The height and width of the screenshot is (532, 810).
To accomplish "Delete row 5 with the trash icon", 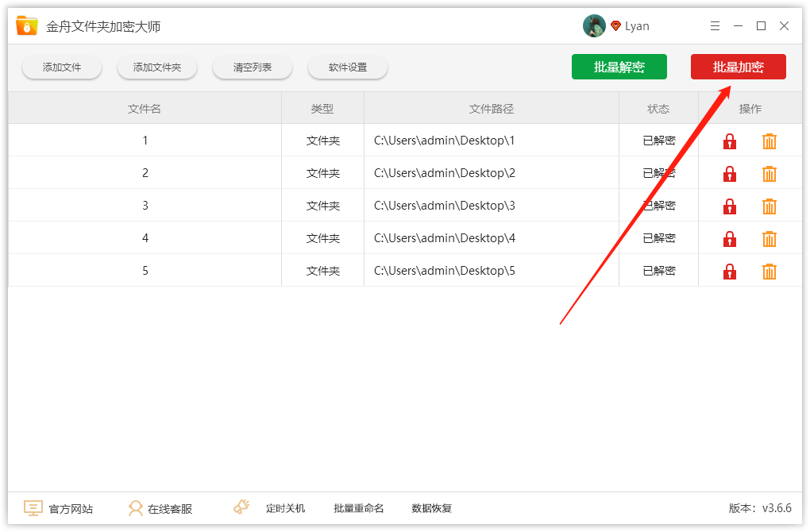I will tap(769, 272).
